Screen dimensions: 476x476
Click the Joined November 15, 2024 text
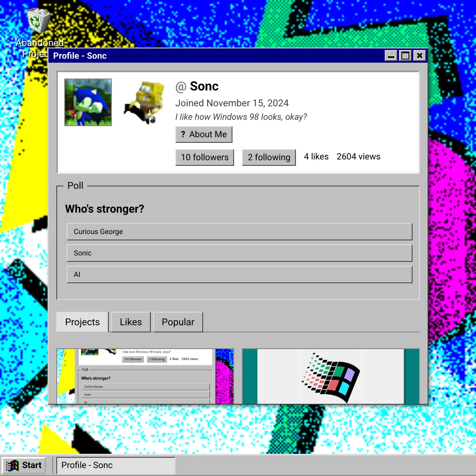click(232, 103)
